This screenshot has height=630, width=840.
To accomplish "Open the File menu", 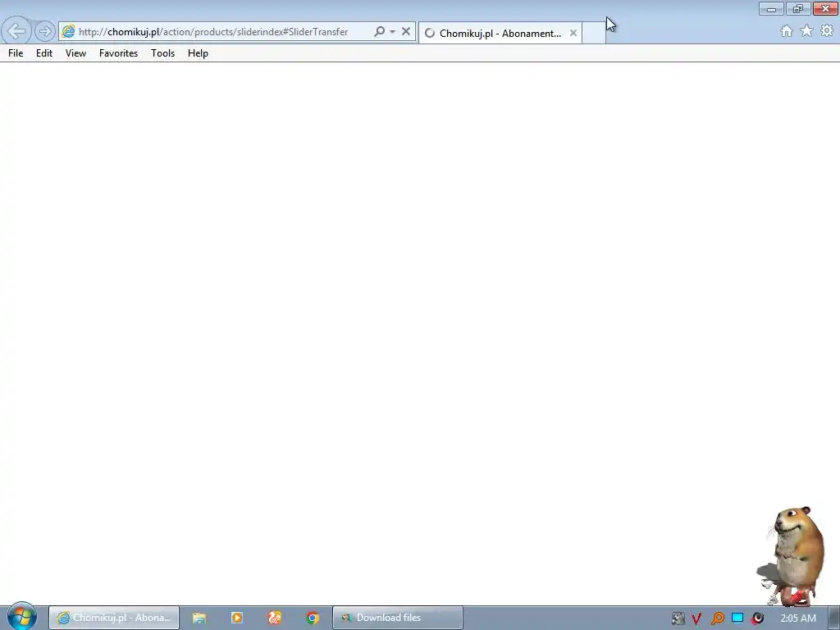I will [16, 53].
